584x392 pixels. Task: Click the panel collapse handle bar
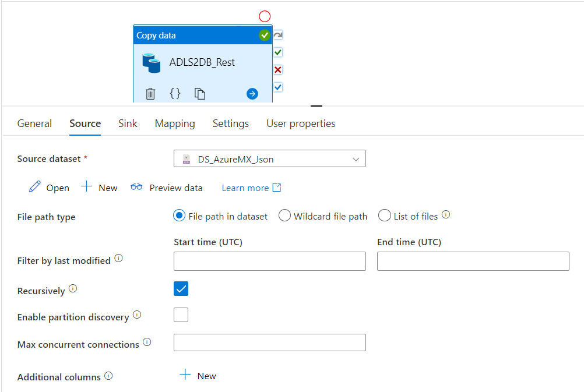click(x=316, y=106)
